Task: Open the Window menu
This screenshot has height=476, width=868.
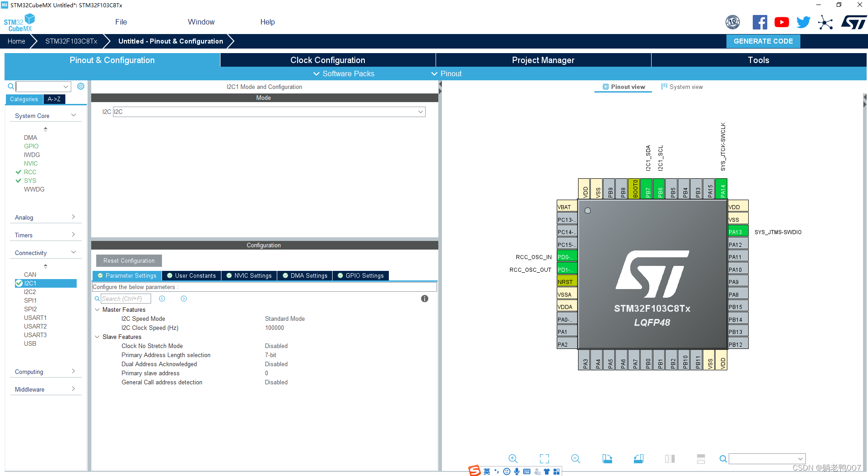Action: tap(201, 22)
